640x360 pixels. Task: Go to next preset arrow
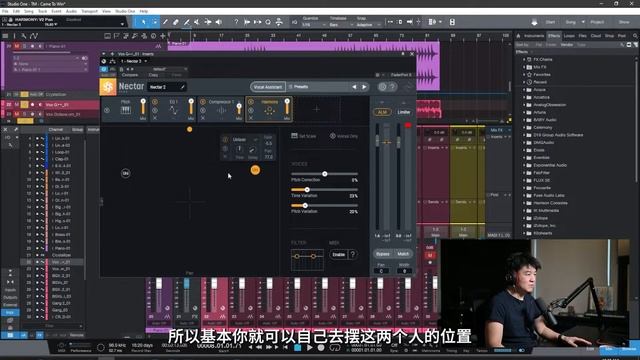pos(364,87)
